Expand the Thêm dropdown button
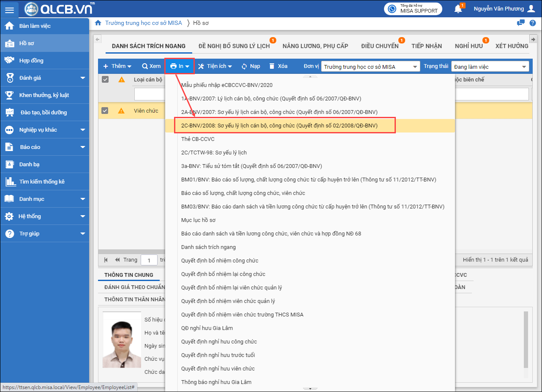Screen dimensions: 542x392 [117, 66]
